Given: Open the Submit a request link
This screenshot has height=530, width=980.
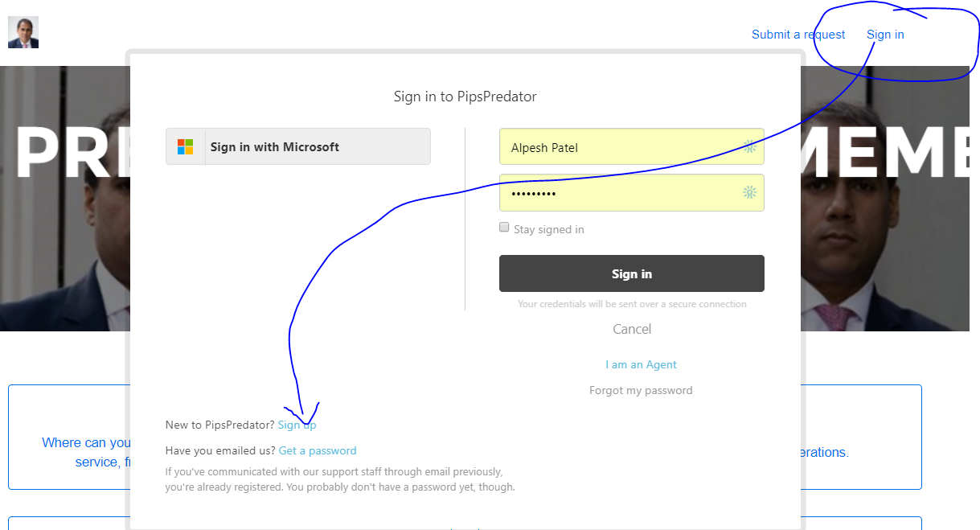Looking at the screenshot, I should (798, 35).
